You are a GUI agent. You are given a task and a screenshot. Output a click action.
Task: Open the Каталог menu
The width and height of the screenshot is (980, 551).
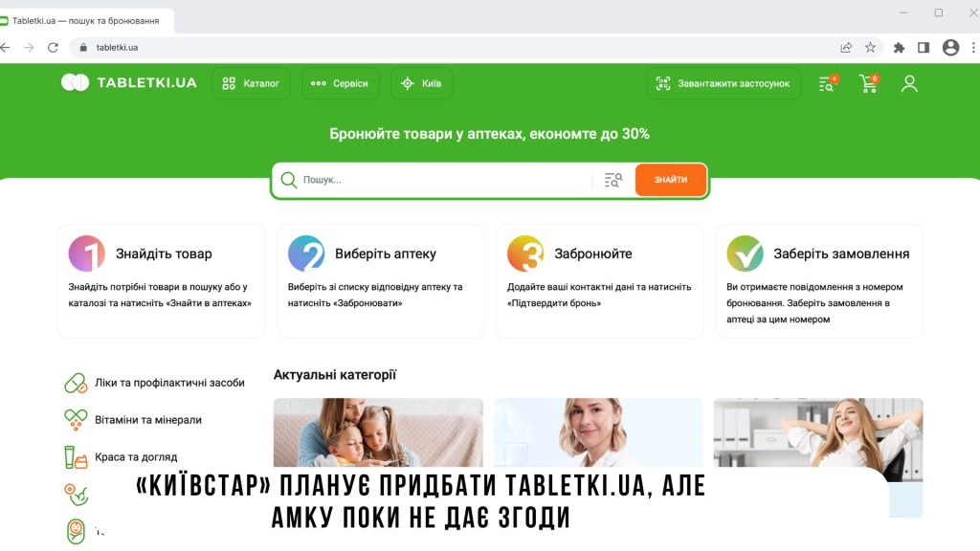[252, 83]
